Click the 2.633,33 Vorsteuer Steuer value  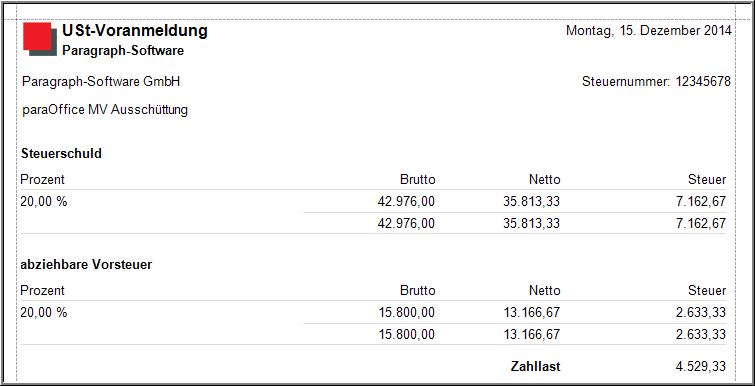click(x=702, y=312)
